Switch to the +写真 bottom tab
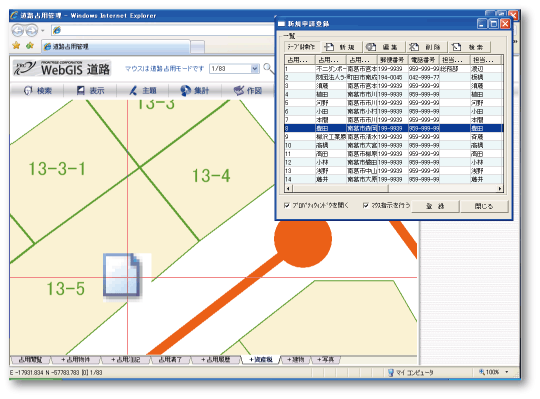 tap(325, 360)
